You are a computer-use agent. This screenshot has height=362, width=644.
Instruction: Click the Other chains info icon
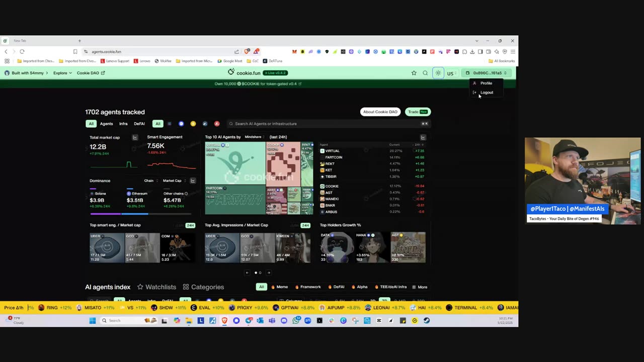click(x=186, y=194)
